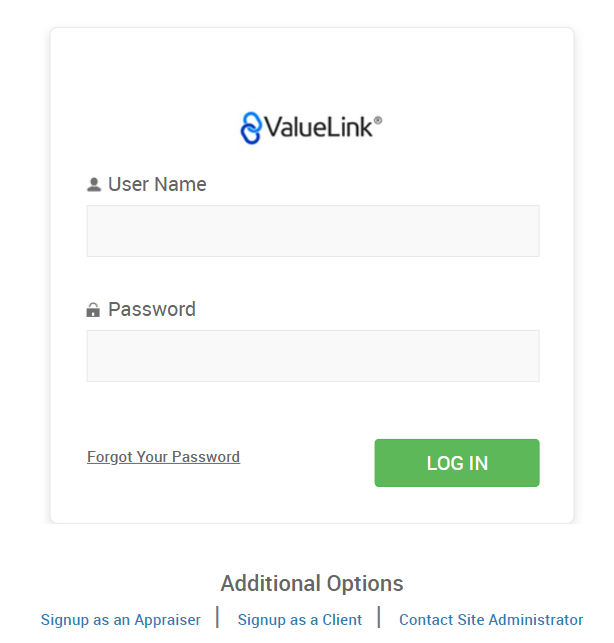Focus the User Name input field
The width and height of the screenshot is (614, 643).
click(313, 231)
